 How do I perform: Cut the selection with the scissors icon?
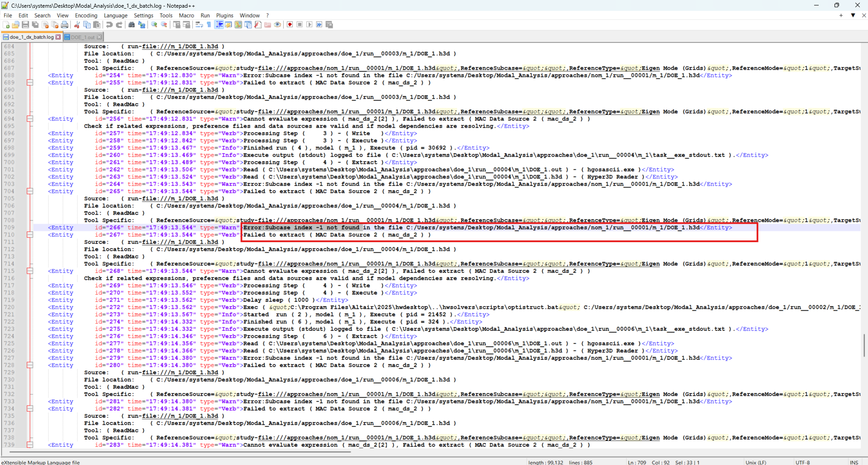coord(77,25)
